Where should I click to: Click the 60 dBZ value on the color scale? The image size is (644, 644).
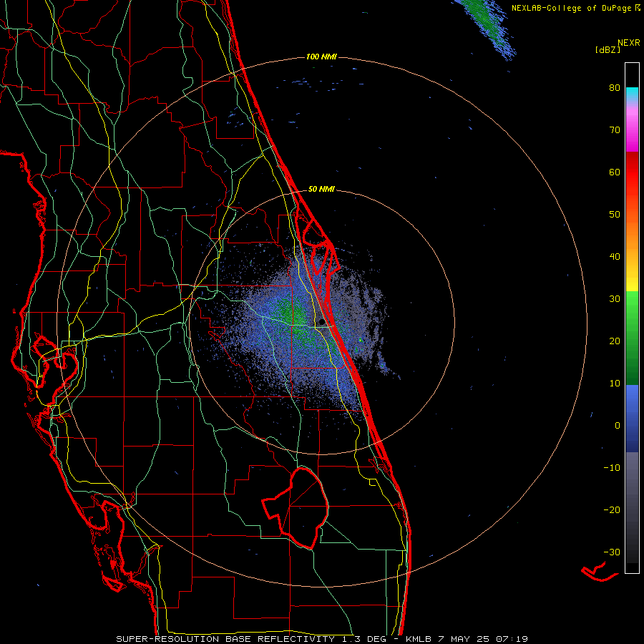[x=615, y=172]
